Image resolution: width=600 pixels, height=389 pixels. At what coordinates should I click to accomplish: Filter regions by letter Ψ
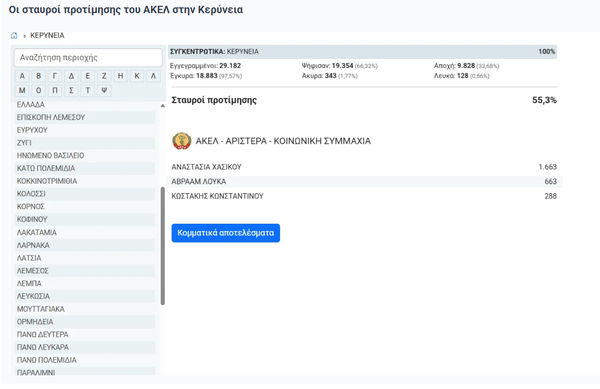104,91
